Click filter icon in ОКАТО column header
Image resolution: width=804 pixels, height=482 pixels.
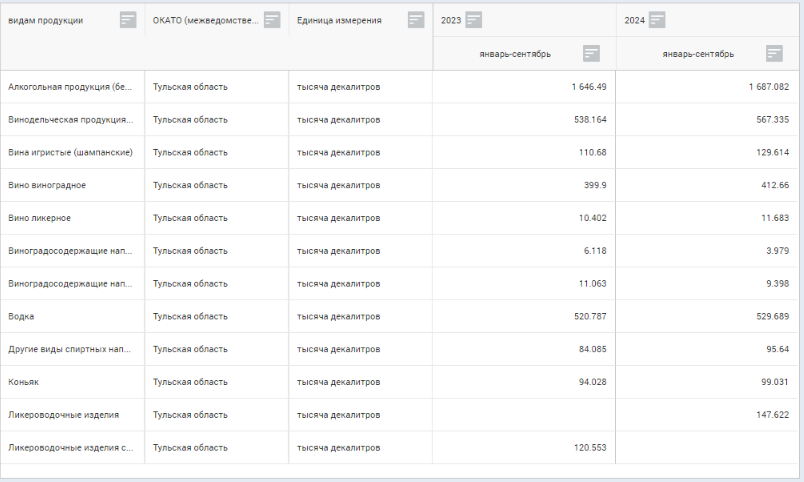(x=272, y=20)
